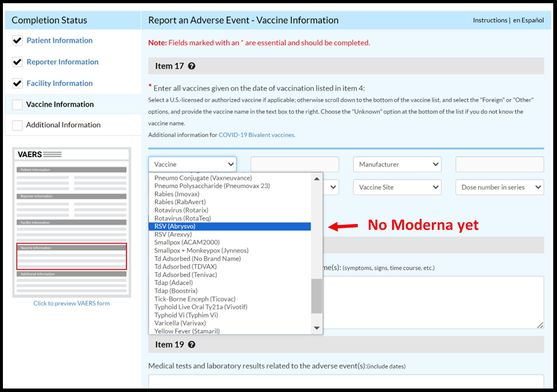Select Rabies (RabAvert) option
The height and width of the screenshot is (392, 557).
[x=229, y=202]
